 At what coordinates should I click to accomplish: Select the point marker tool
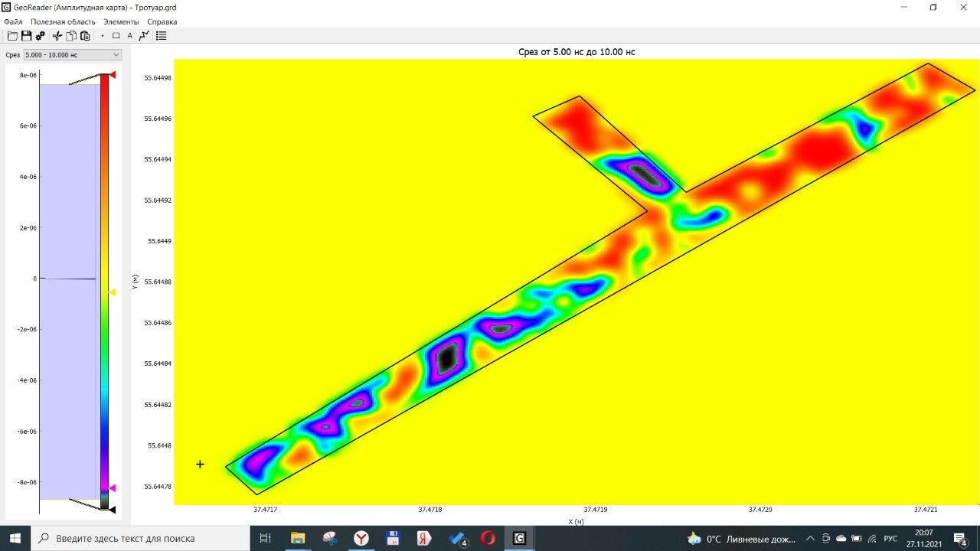(103, 36)
